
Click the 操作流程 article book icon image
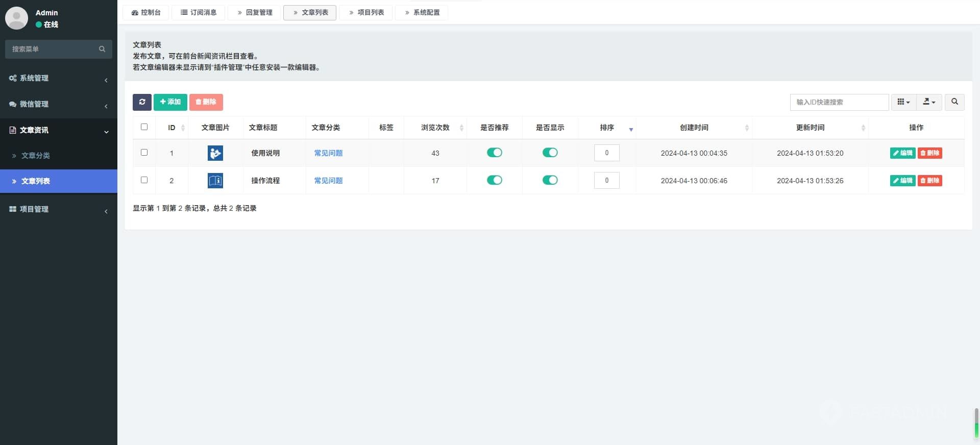[215, 181]
